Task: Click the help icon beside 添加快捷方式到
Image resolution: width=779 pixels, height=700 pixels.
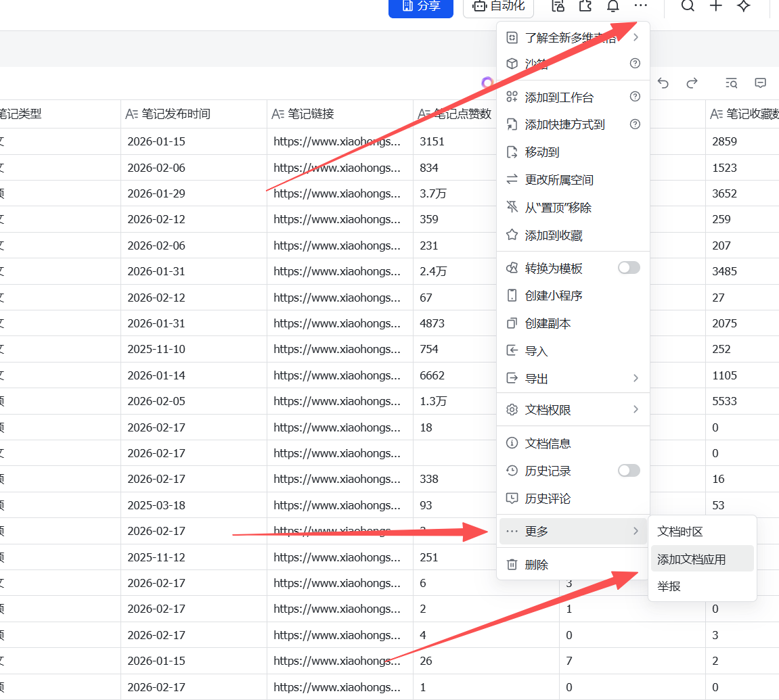Action: (x=635, y=124)
